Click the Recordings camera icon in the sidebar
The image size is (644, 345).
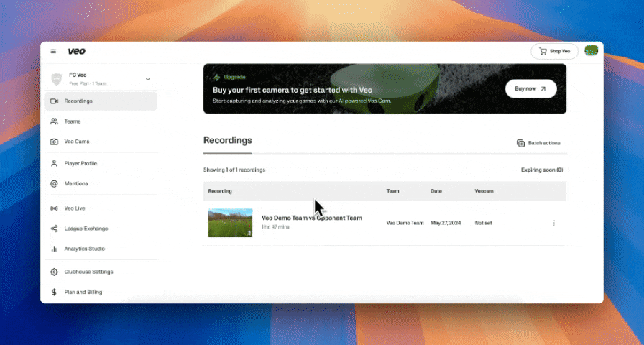point(54,101)
